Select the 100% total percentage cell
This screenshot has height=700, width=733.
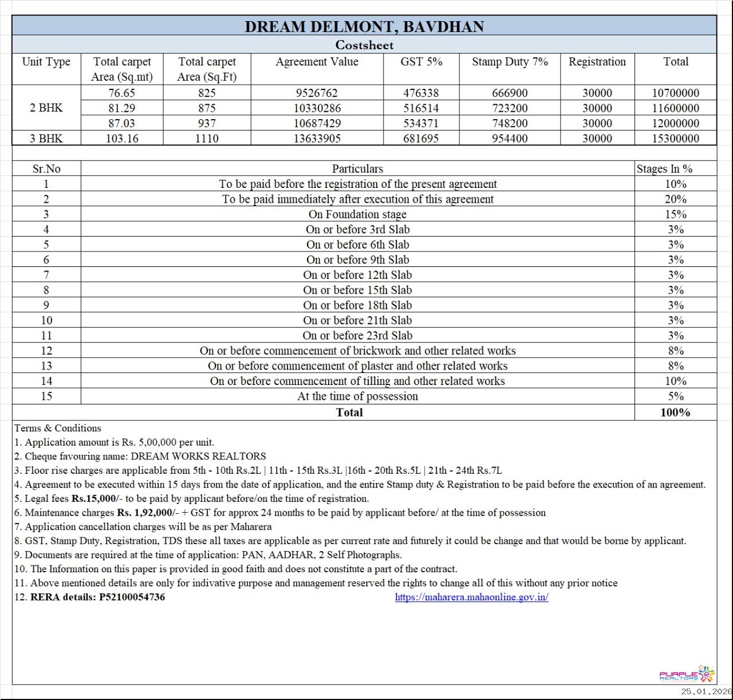pyautogui.click(x=675, y=412)
